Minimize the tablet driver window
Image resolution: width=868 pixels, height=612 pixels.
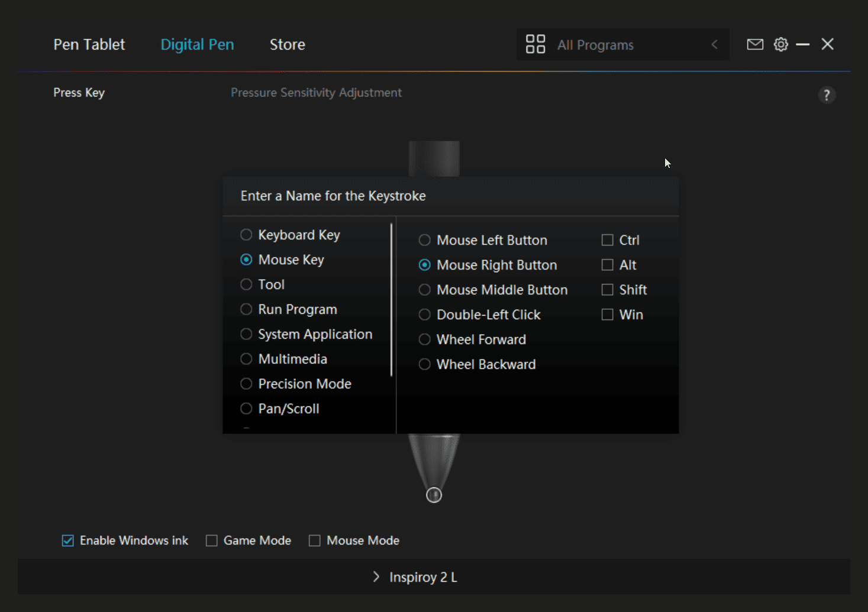tap(802, 44)
